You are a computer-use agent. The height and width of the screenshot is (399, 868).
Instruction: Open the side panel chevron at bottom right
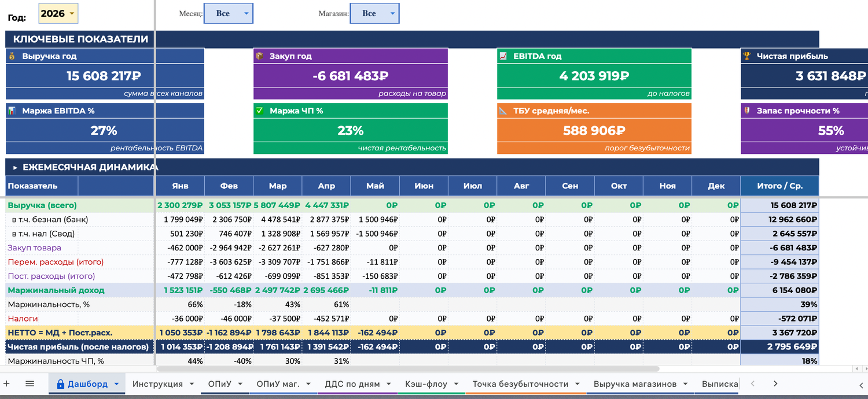pos(861,385)
